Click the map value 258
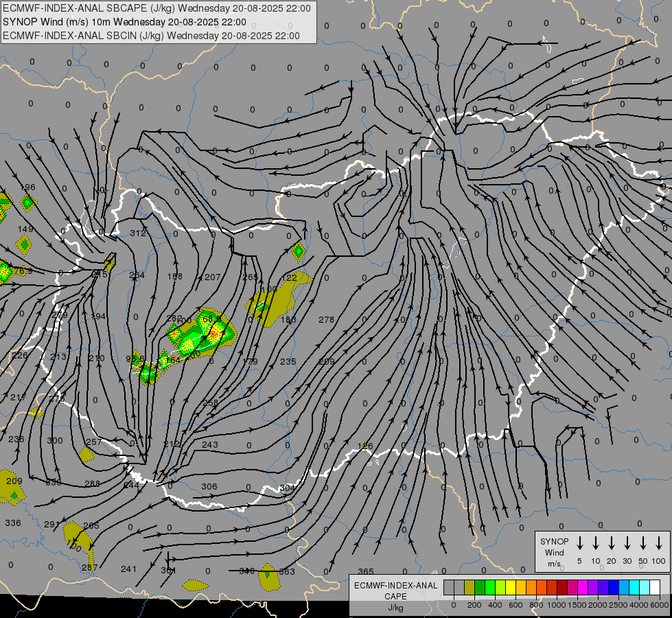 [211, 402]
